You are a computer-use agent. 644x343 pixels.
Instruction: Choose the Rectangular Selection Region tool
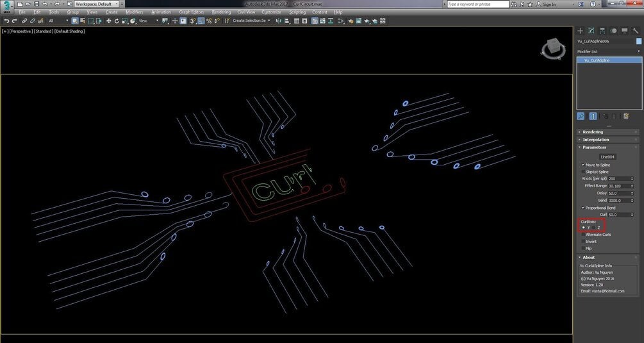[x=91, y=21]
